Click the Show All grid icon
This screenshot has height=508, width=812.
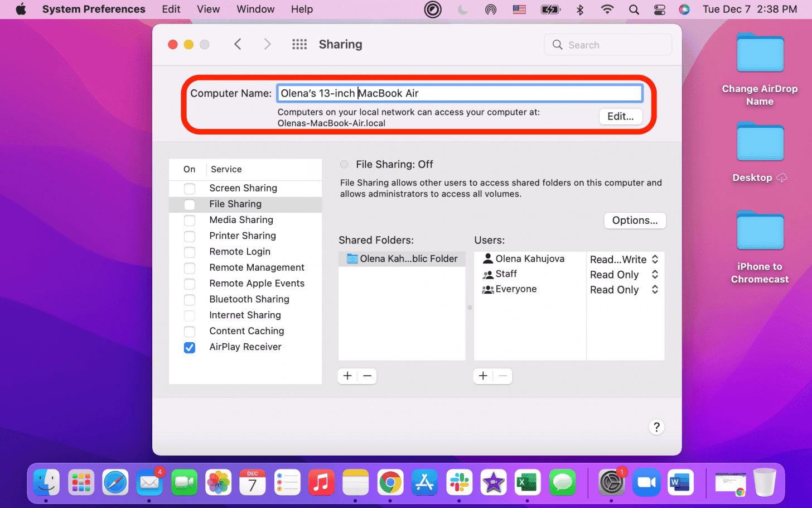(x=299, y=44)
